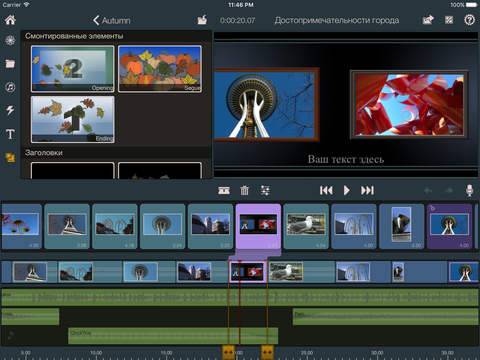Jump to next clip
This screenshot has width=480, height=360.
(367, 190)
